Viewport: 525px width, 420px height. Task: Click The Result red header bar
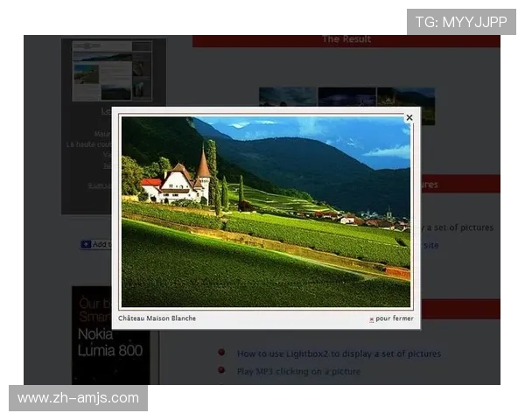346,39
